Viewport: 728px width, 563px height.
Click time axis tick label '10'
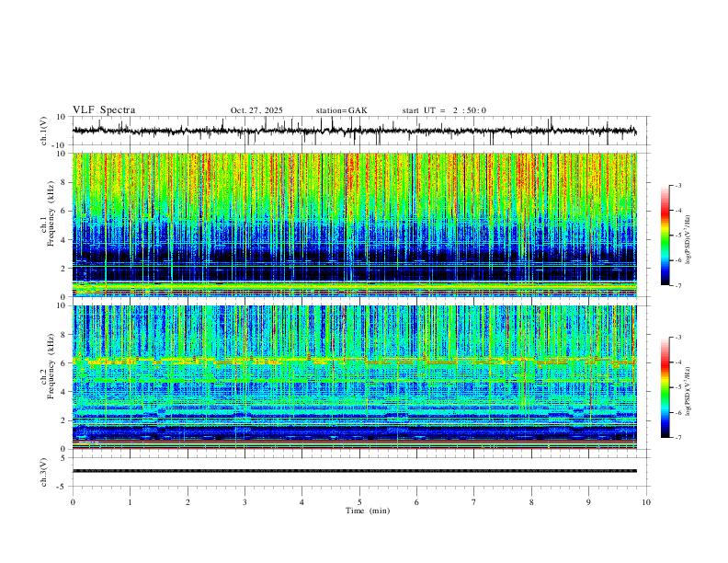(x=646, y=502)
